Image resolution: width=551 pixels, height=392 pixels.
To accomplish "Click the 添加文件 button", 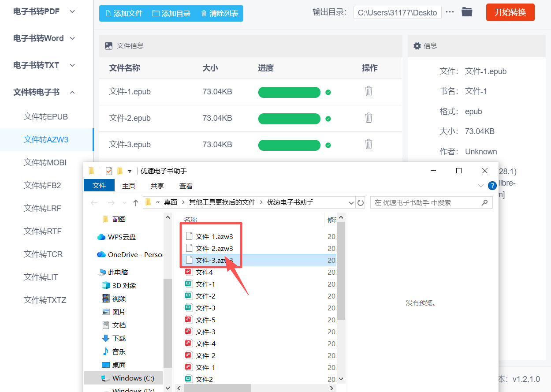I will coord(123,14).
